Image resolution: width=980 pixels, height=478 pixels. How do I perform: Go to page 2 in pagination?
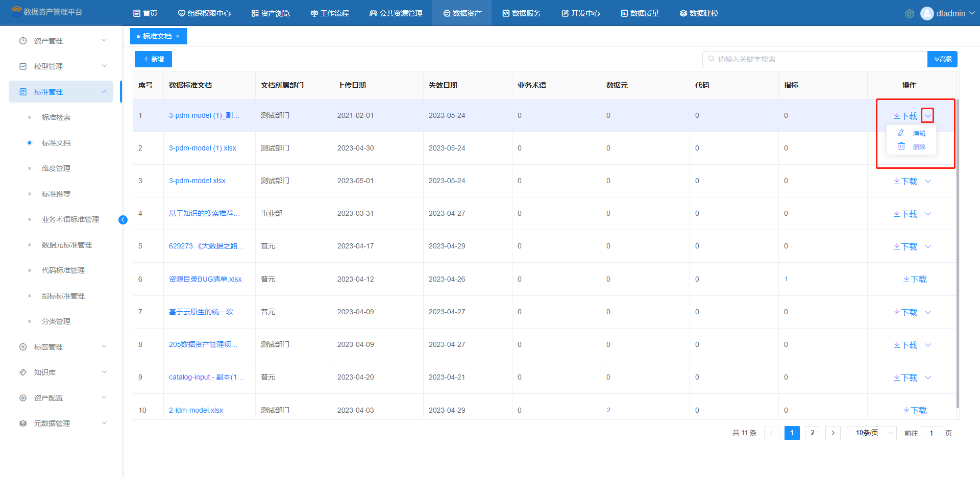(x=812, y=433)
